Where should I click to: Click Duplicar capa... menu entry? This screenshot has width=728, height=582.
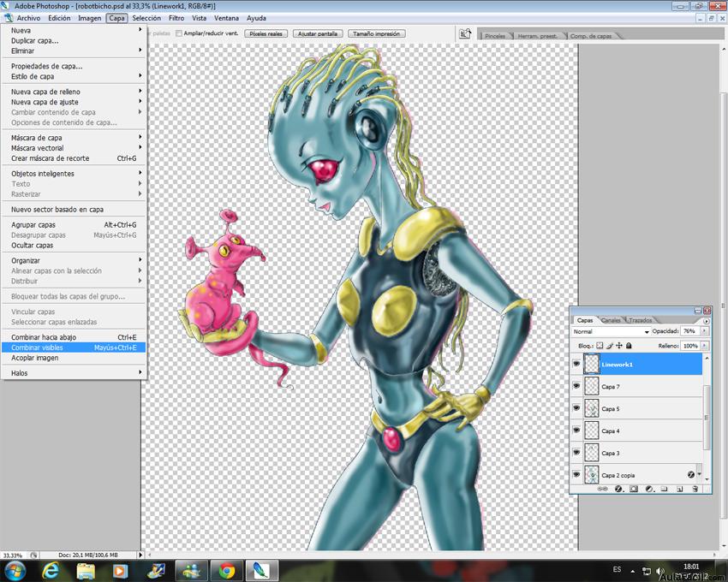[x=74, y=40]
